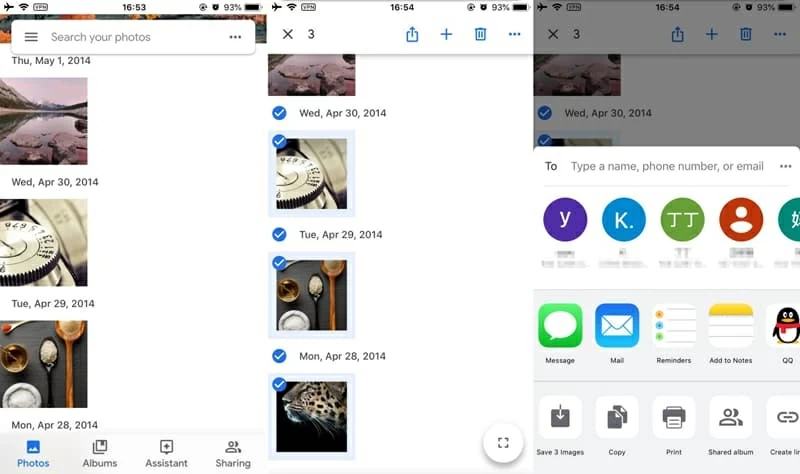Switch to the Albums tab
This screenshot has width=800, height=474.
click(x=100, y=453)
